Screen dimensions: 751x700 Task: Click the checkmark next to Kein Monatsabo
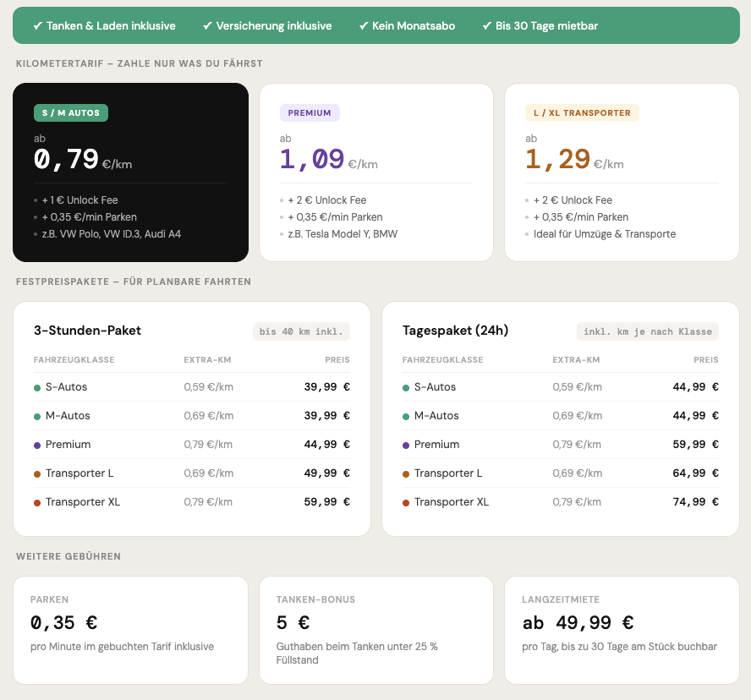click(364, 26)
